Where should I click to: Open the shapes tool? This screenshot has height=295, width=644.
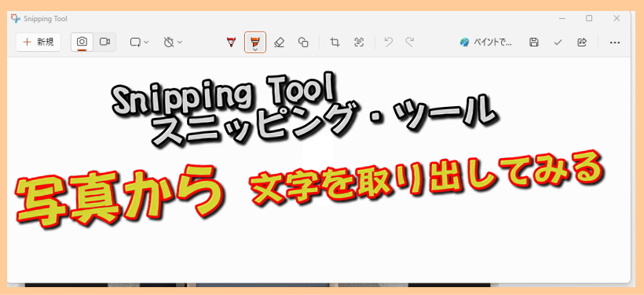point(303,42)
